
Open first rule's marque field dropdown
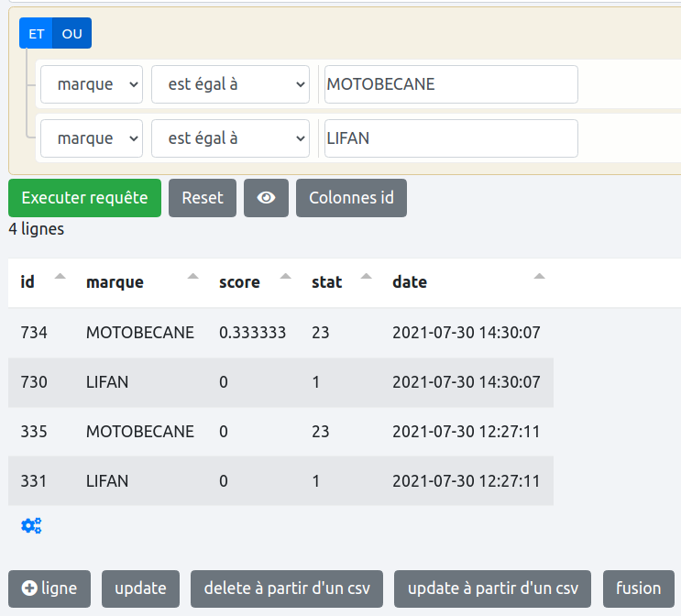point(92,84)
